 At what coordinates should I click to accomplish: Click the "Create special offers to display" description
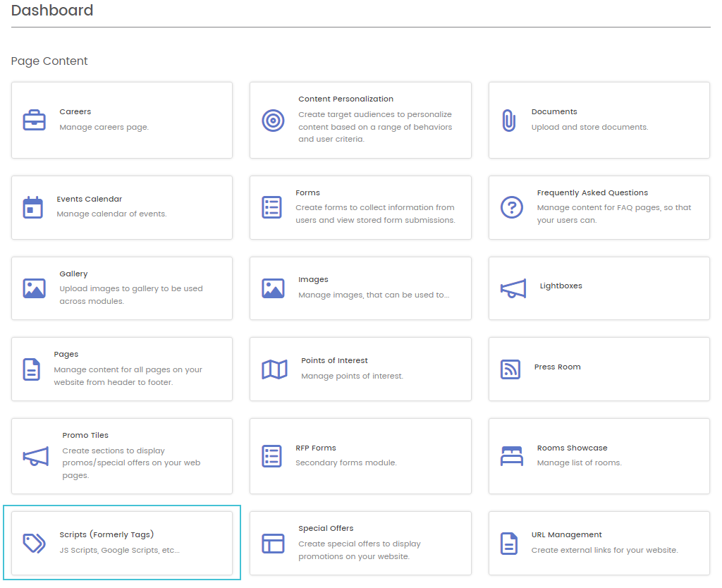(x=359, y=550)
